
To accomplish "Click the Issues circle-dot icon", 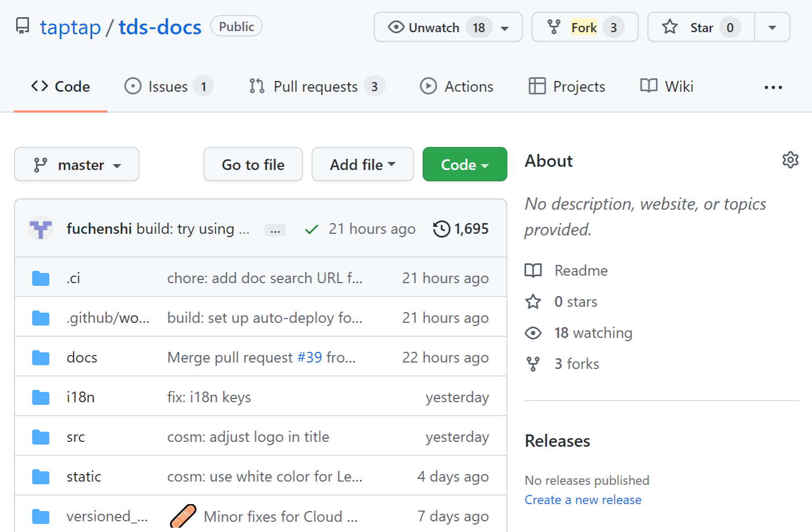I will coord(133,86).
